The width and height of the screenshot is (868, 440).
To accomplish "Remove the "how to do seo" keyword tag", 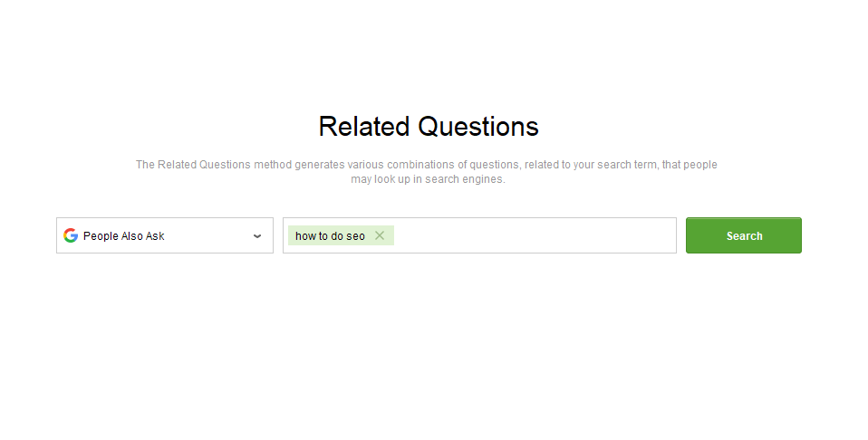I will (380, 235).
